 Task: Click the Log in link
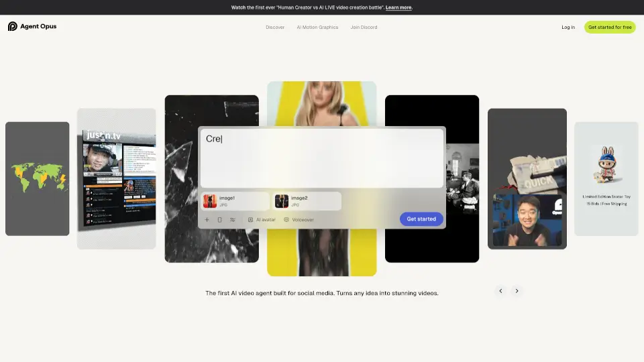[x=568, y=27]
